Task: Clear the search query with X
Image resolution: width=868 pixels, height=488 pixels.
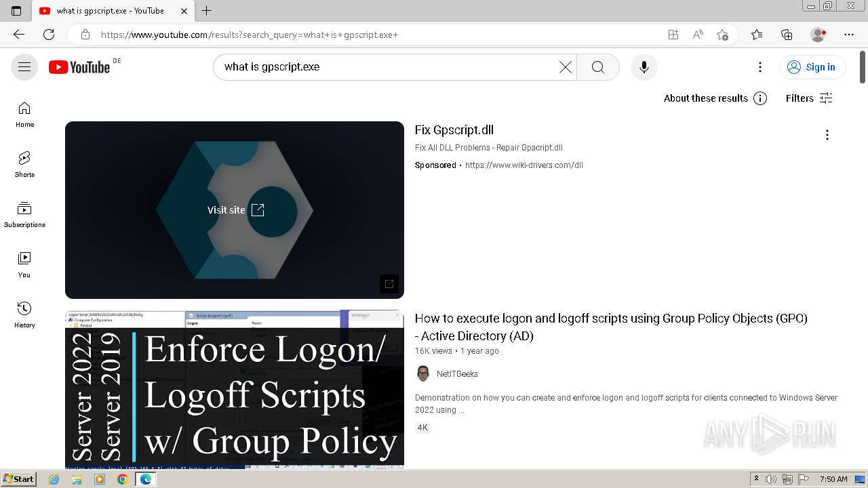Action: click(x=565, y=66)
